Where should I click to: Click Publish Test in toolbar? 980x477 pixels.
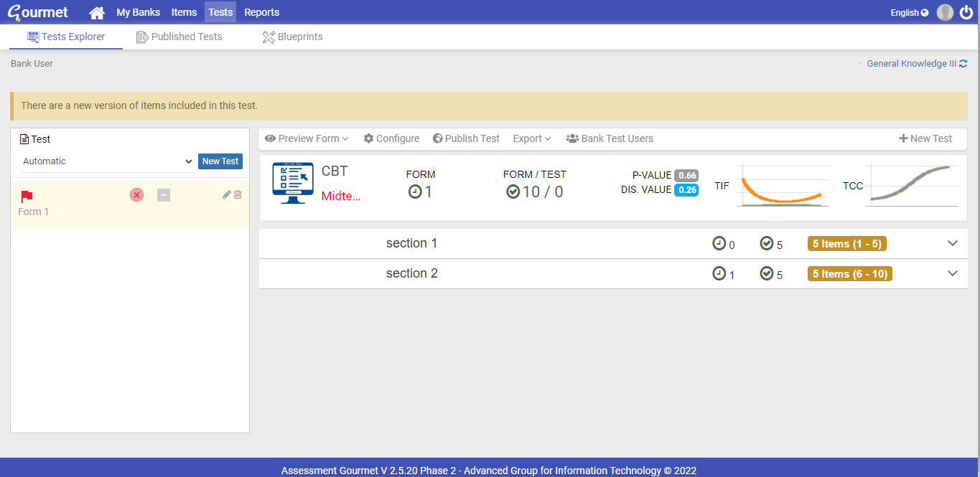click(466, 138)
